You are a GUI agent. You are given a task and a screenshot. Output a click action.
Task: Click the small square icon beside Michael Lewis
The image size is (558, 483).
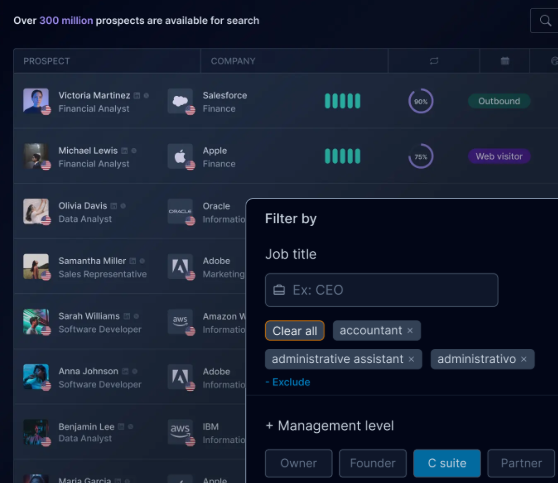124,151
